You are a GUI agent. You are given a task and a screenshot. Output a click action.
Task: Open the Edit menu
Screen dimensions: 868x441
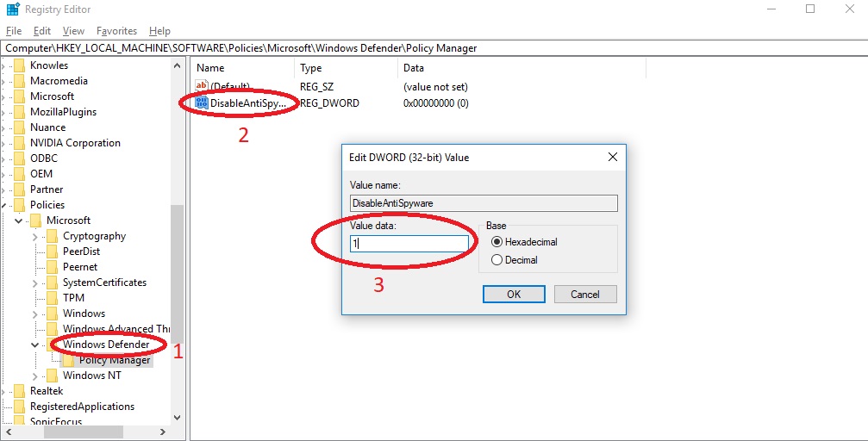[x=41, y=31]
